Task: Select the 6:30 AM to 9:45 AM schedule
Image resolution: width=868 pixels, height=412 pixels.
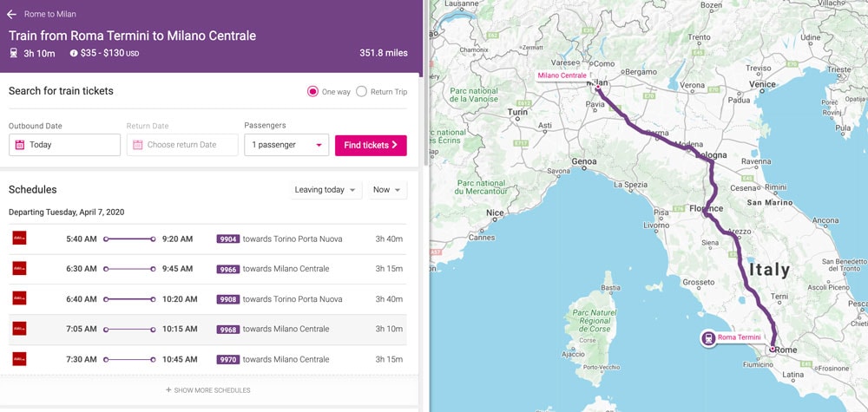Action: coord(208,269)
